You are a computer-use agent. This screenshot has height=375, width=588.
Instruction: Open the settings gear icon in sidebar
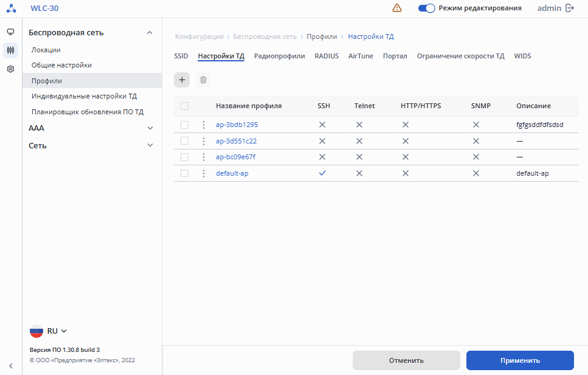click(x=10, y=69)
